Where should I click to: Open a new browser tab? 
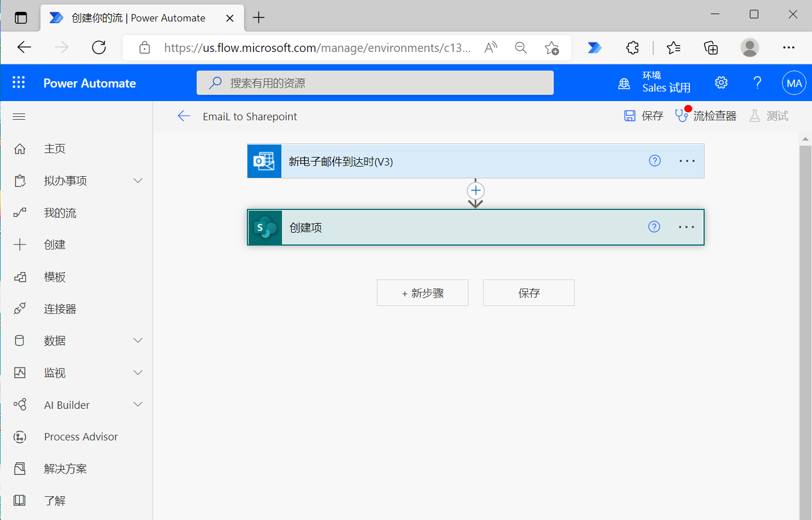[x=259, y=18]
